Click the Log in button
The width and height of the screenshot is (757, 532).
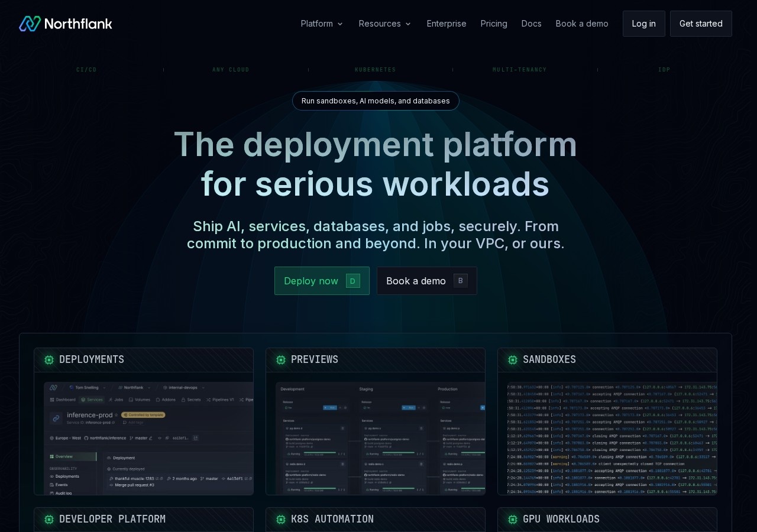[x=644, y=24]
